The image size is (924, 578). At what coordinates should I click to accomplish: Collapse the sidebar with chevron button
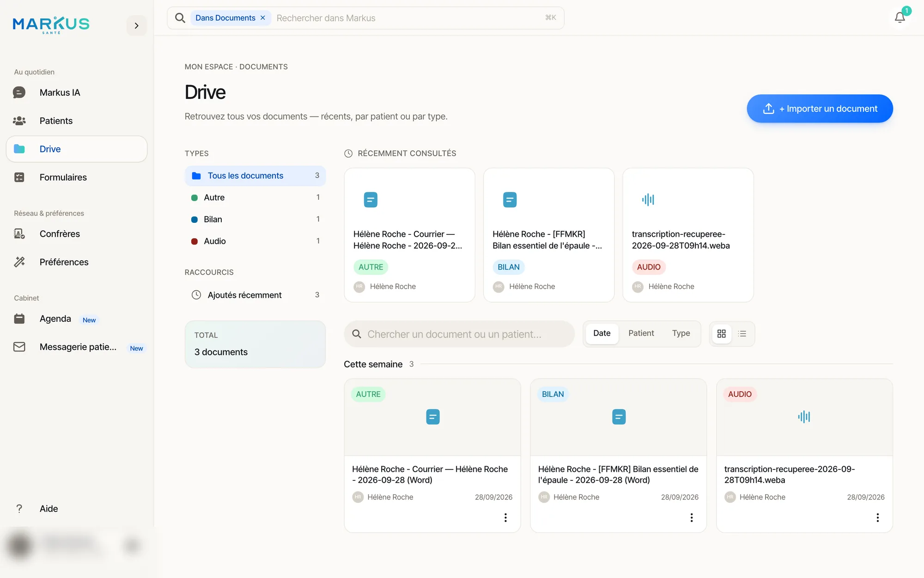tap(136, 25)
